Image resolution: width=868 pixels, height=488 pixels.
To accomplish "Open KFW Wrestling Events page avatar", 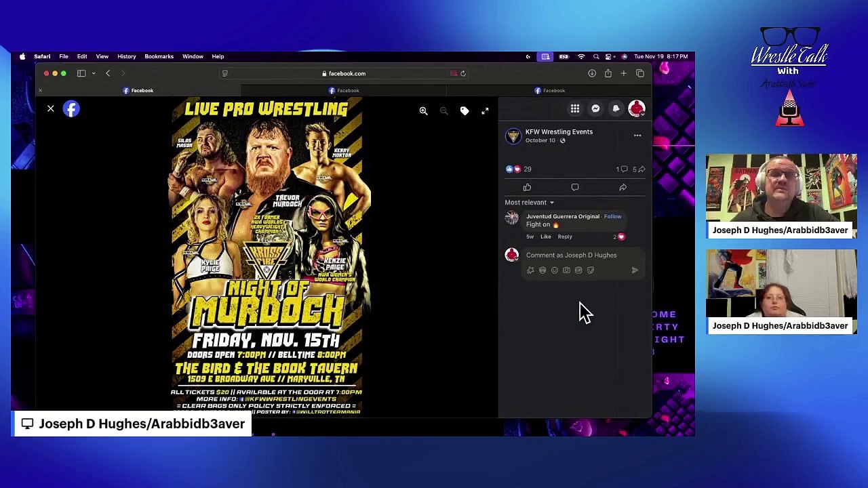I will (x=513, y=136).
